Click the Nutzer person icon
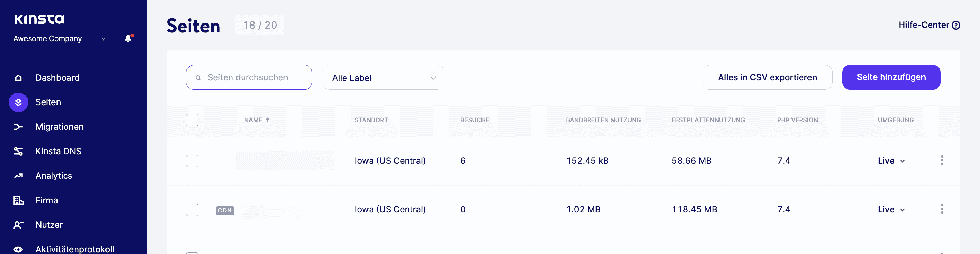 pos(18,225)
